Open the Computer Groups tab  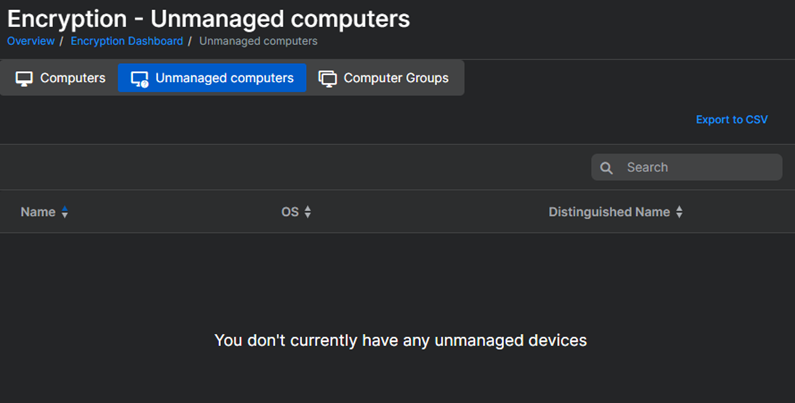click(x=396, y=78)
